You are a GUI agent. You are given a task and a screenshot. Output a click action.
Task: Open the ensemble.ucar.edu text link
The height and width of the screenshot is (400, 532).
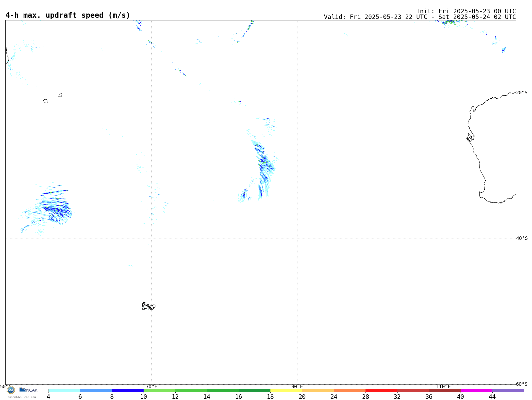pyautogui.click(x=22, y=397)
